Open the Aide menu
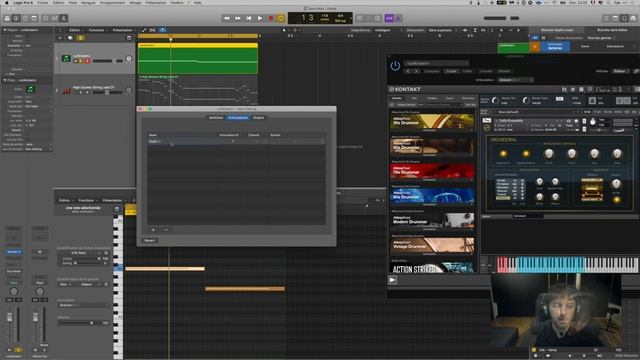Viewport: 640px width, 360px height. coord(198,2)
